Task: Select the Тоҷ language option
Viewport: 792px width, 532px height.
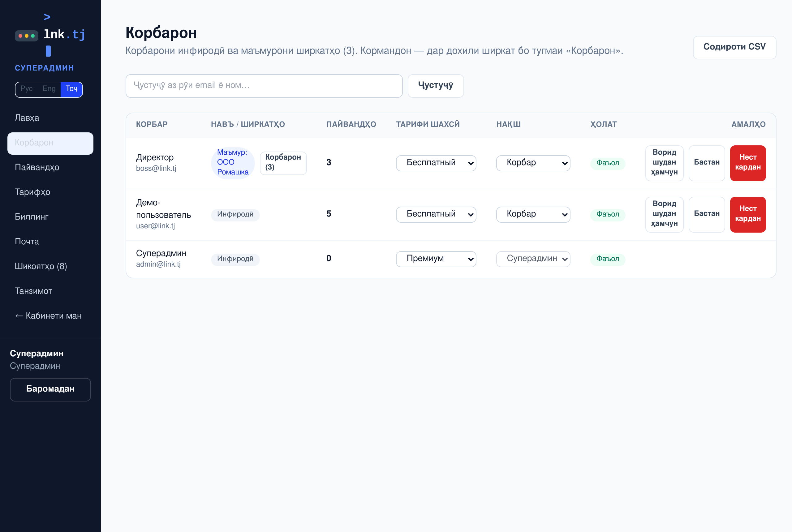Action: (x=71, y=89)
